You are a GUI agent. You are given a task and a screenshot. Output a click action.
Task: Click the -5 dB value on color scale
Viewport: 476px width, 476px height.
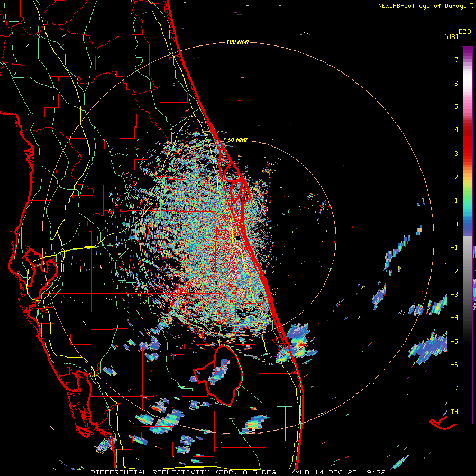pos(454,341)
